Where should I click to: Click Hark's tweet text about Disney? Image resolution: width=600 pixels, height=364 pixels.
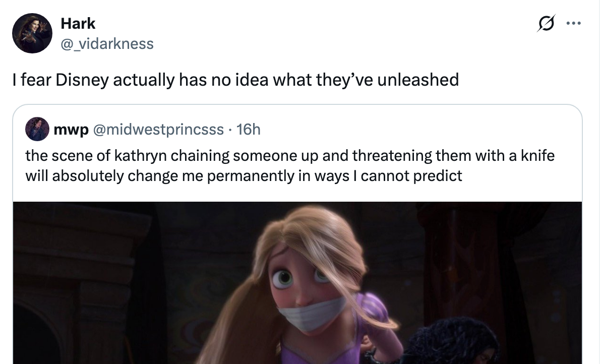point(236,79)
